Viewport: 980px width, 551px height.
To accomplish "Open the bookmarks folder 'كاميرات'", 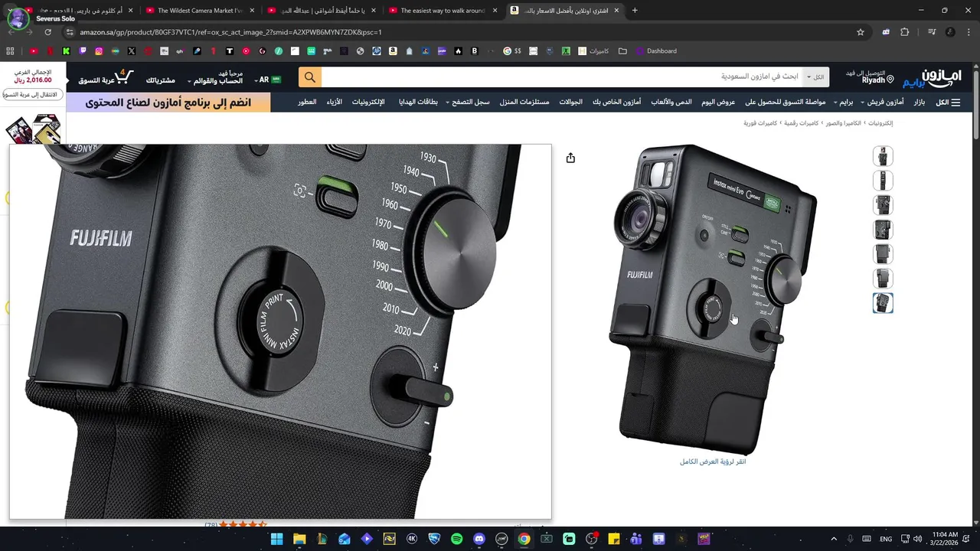I will coord(593,51).
